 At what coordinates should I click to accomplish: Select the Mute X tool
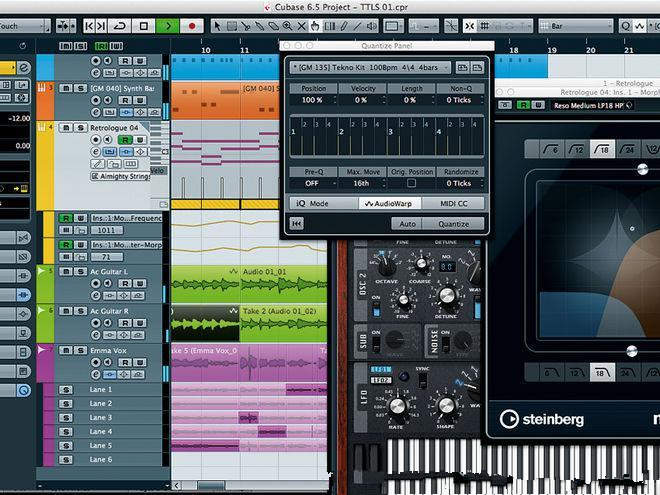(301, 26)
